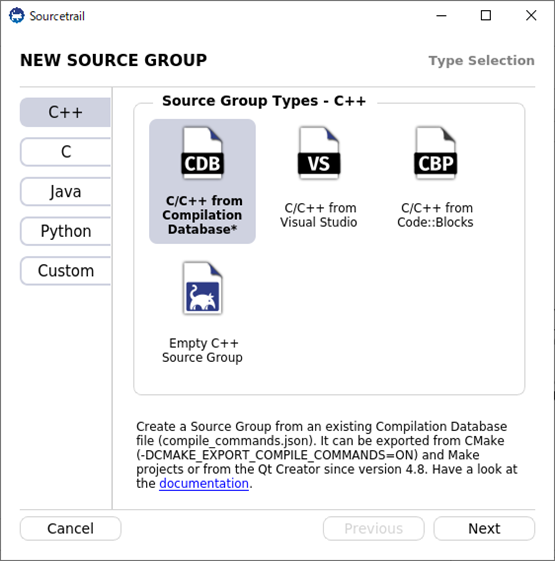Select the Empty C++ Source Group icon
The image size is (555, 561).
tap(203, 288)
